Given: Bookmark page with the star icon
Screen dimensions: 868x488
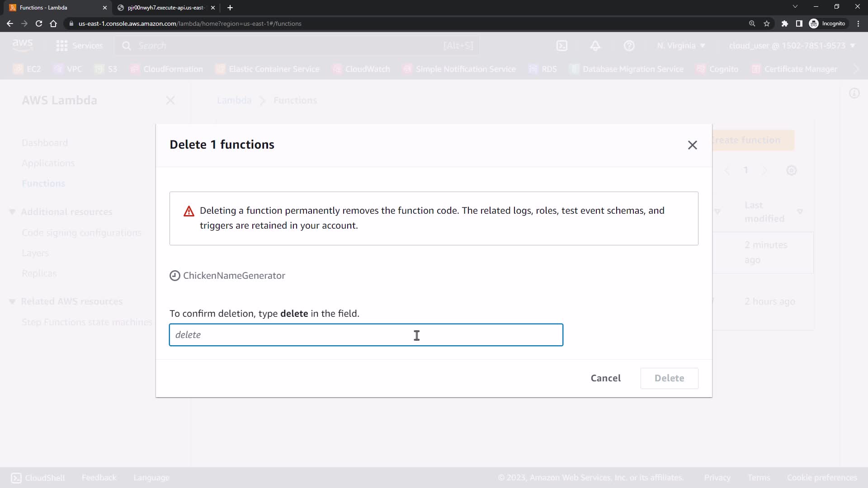Looking at the screenshot, I should (767, 23).
